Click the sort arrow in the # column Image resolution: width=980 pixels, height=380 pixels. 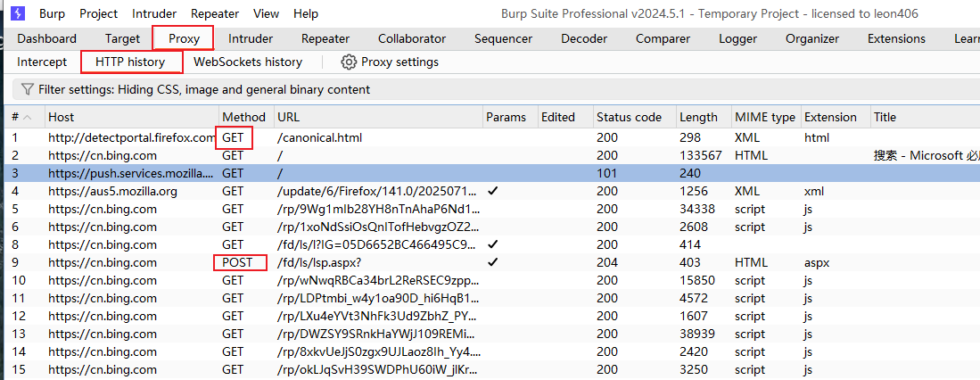pos(27,117)
